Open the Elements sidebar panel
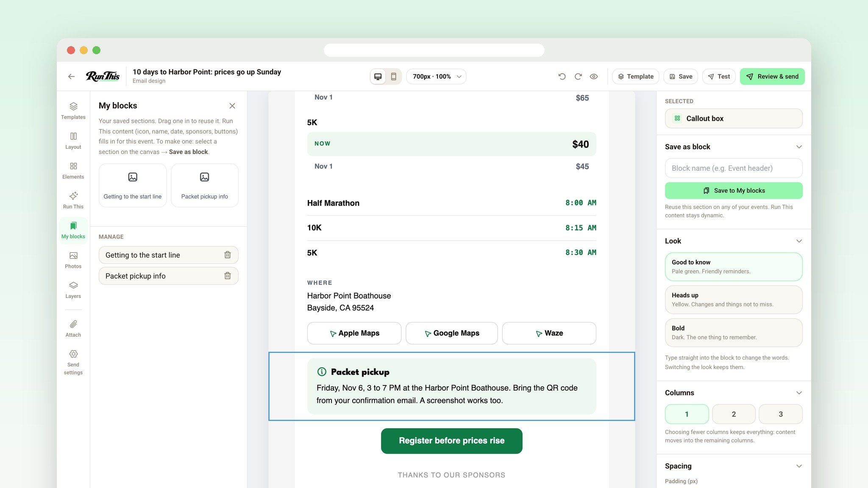 [73, 170]
